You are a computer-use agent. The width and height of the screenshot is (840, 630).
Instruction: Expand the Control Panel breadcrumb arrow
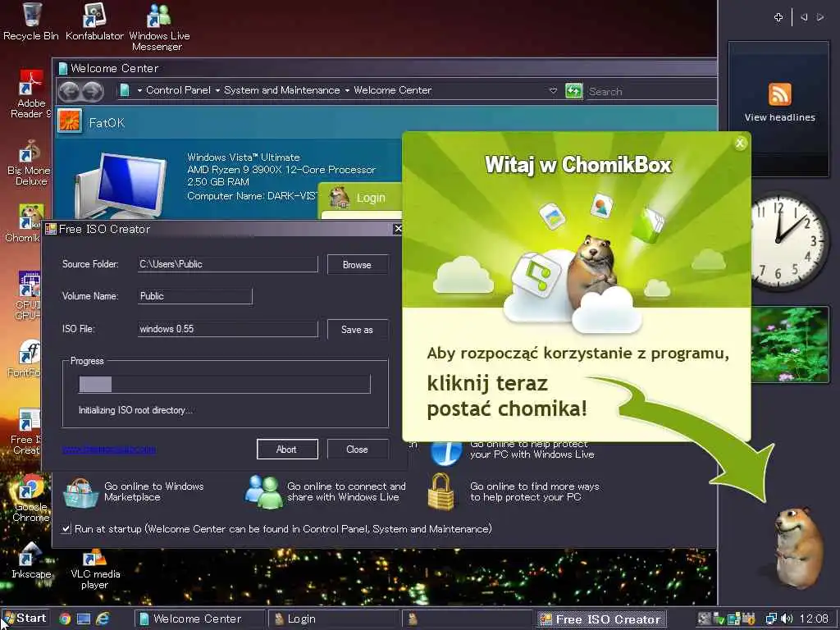pyautogui.click(x=139, y=90)
